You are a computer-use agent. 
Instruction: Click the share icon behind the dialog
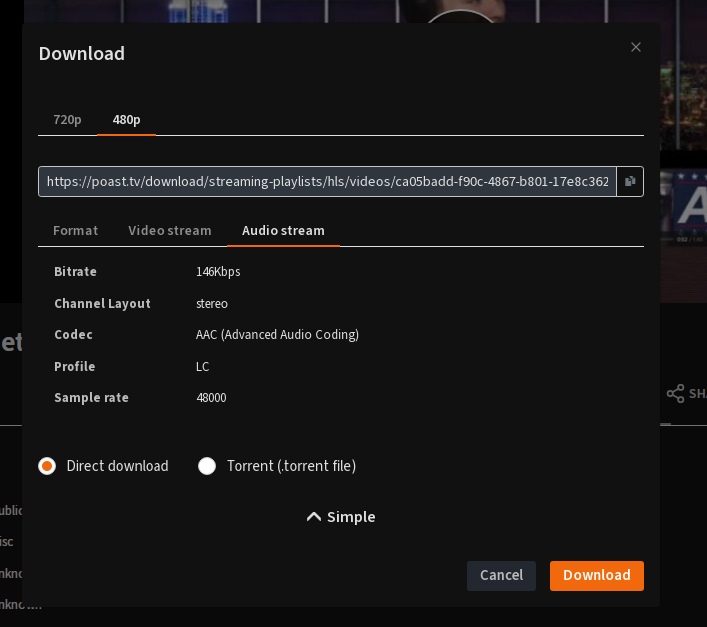(x=675, y=394)
